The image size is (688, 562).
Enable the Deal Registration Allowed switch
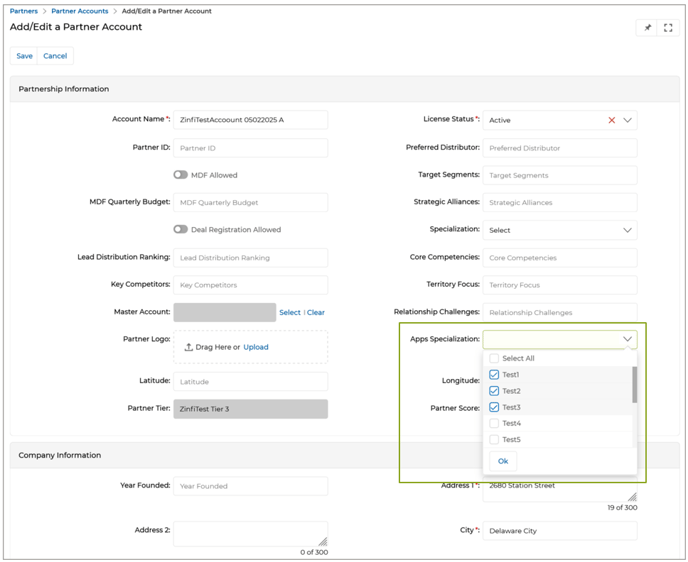coord(180,229)
